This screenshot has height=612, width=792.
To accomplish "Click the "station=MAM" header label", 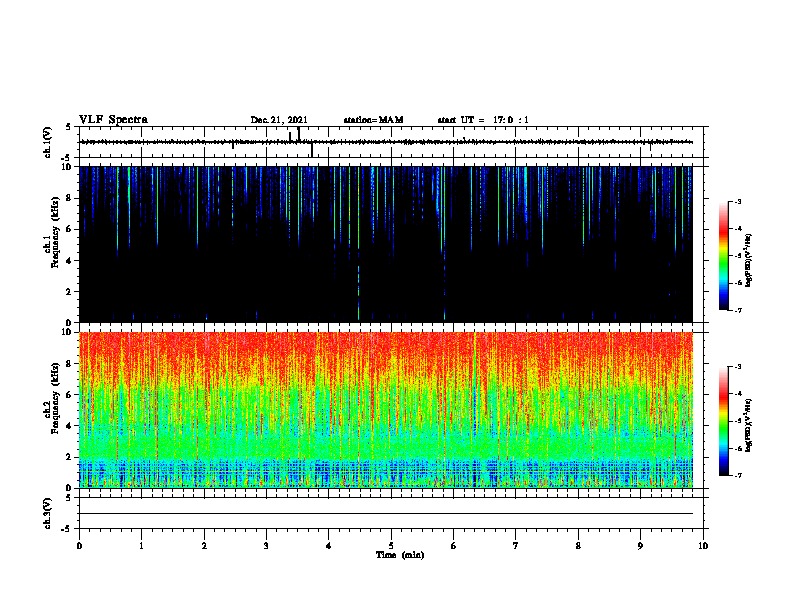I will click(373, 120).
